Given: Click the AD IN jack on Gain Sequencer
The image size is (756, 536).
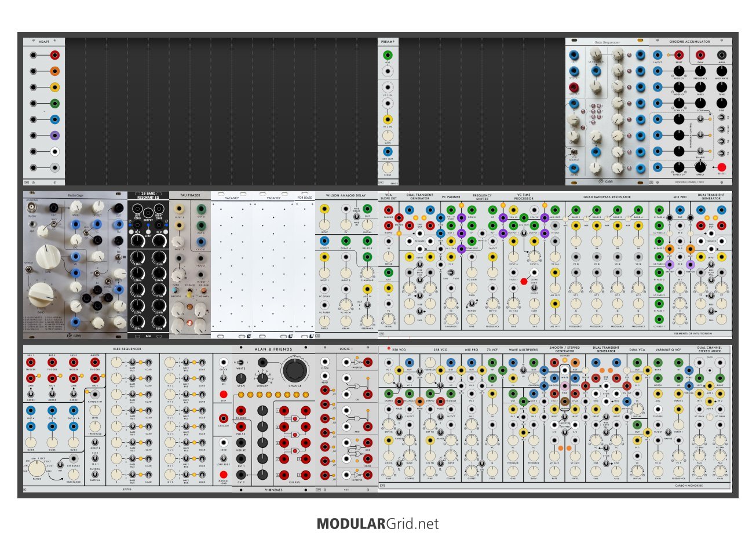Looking at the screenshot, I should pyautogui.click(x=574, y=168).
